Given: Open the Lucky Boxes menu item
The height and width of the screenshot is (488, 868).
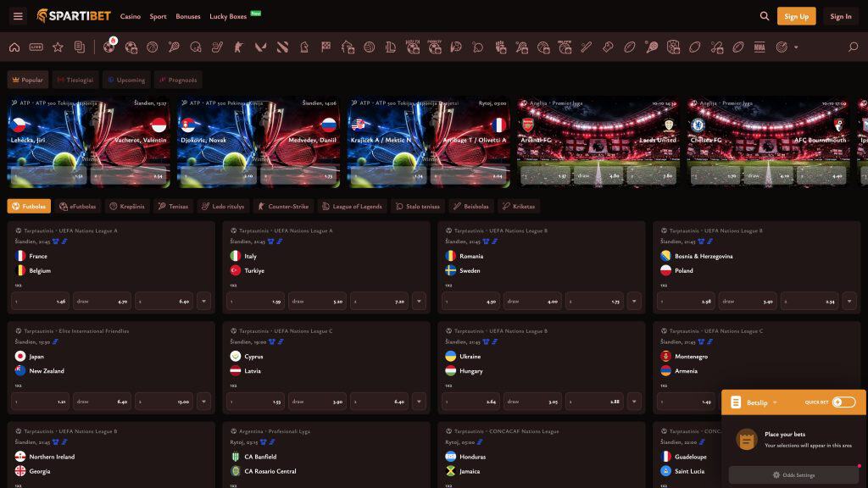Looking at the screenshot, I should (228, 17).
